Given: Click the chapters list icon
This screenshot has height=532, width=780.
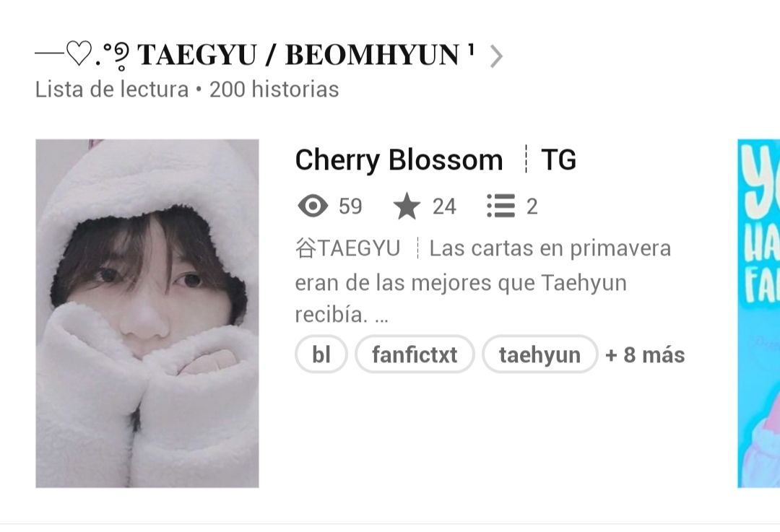Looking at the screenshot, I should 500,206.
